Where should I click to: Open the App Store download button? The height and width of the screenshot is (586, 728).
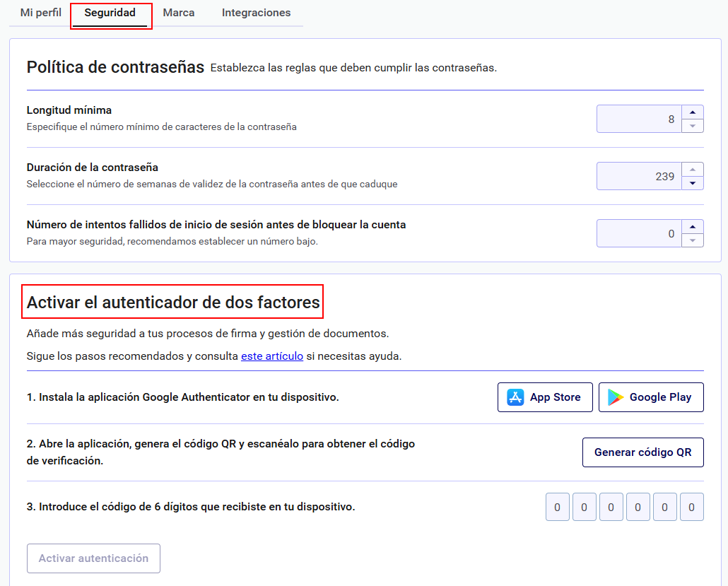click(x=545, y=397)
